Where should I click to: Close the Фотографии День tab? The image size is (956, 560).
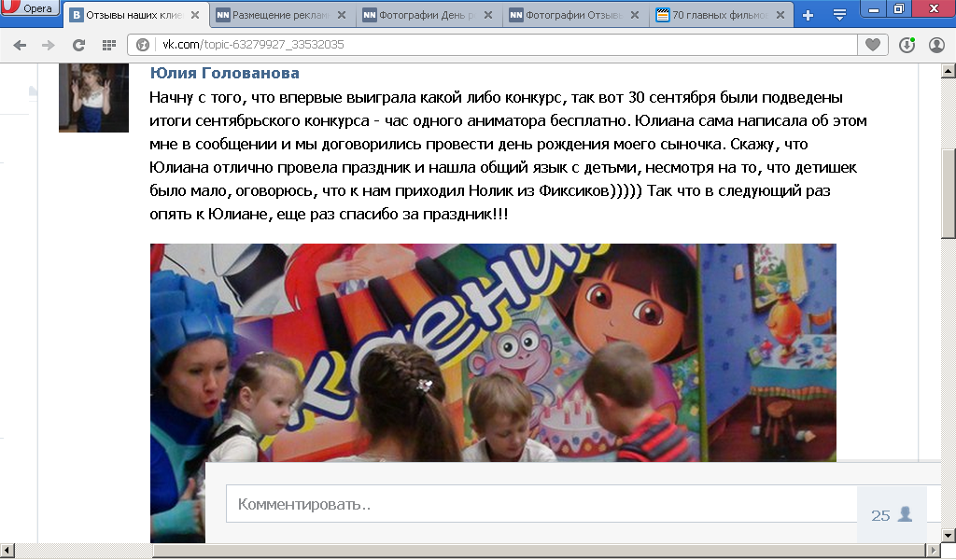tap(488, 15)
